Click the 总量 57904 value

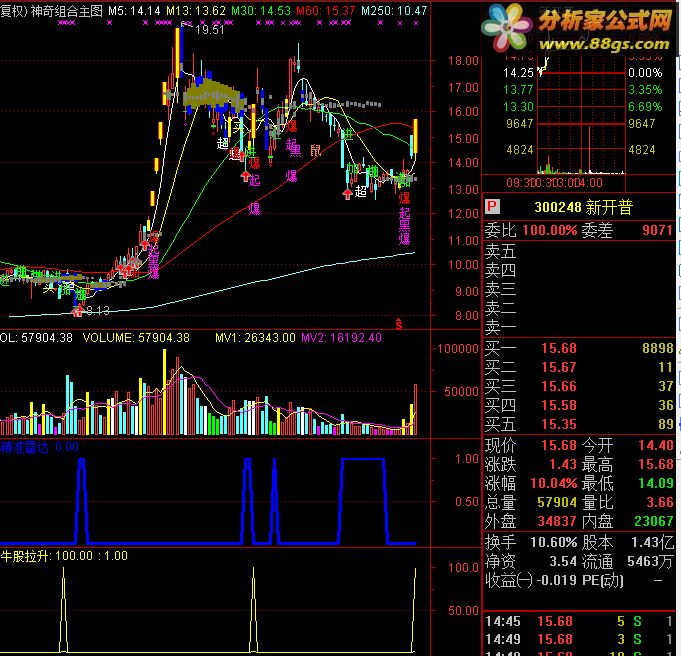[557, 502]
